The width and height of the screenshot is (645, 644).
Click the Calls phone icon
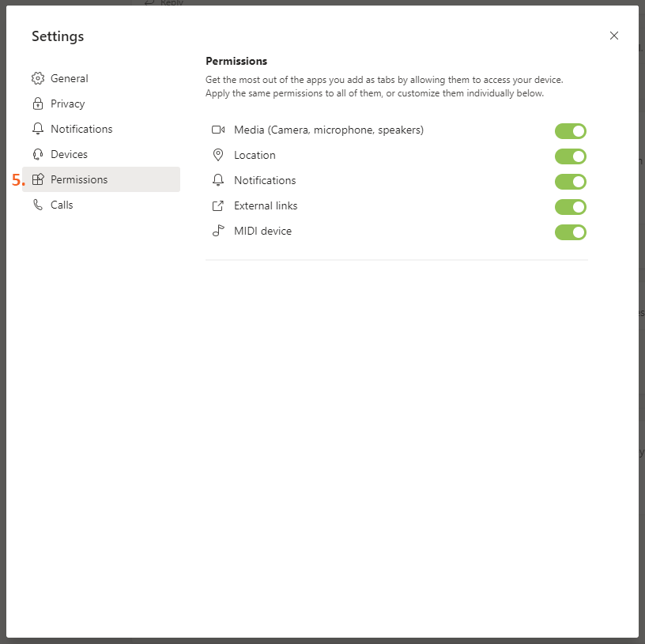[x=38, y=205]
